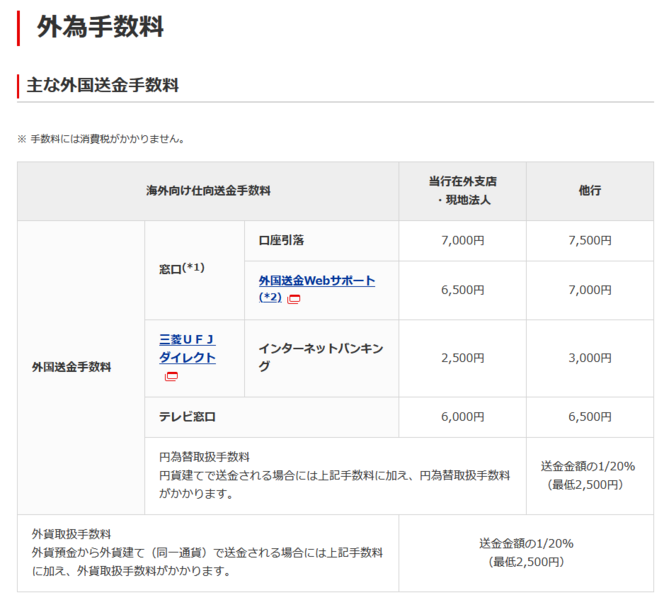Open the 三菱UFJダイレクト link
Screen dimensions: 664x600
click(x=187, y=348)
